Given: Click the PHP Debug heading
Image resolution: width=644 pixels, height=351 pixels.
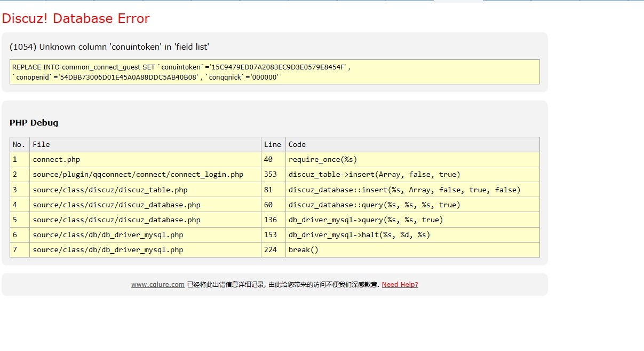Looking at the screenshot, I should click(34, 123).
